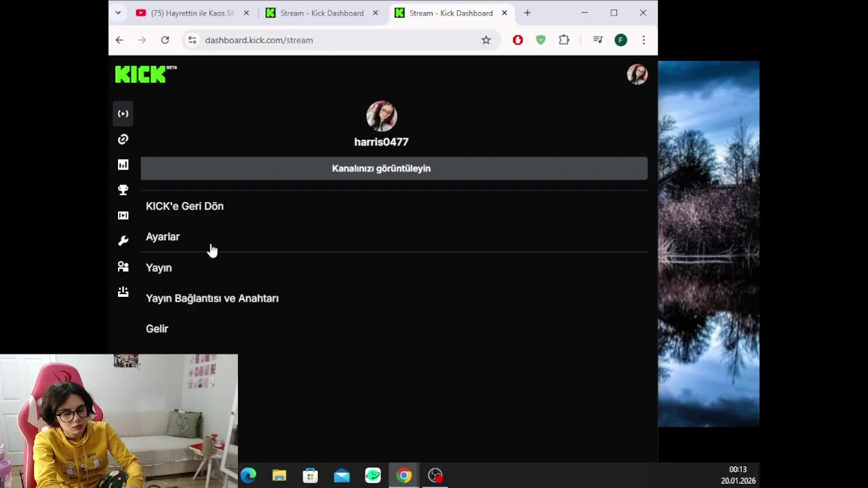The image size is (868, 488).
Task: Open the Stream icon in Kick sidebar
Action: [123, 114]
